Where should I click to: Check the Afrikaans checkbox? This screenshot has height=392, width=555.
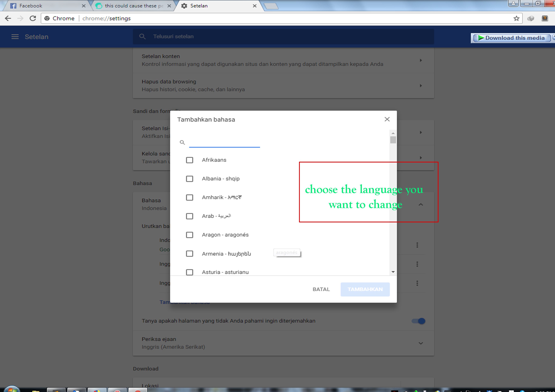pos(190,160)
